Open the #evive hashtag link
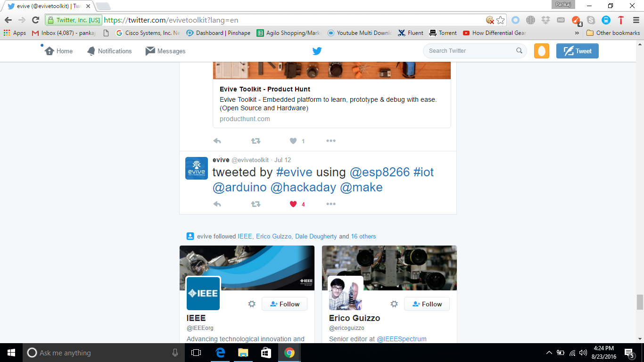 pyautogui.click(x=294, y=172)
